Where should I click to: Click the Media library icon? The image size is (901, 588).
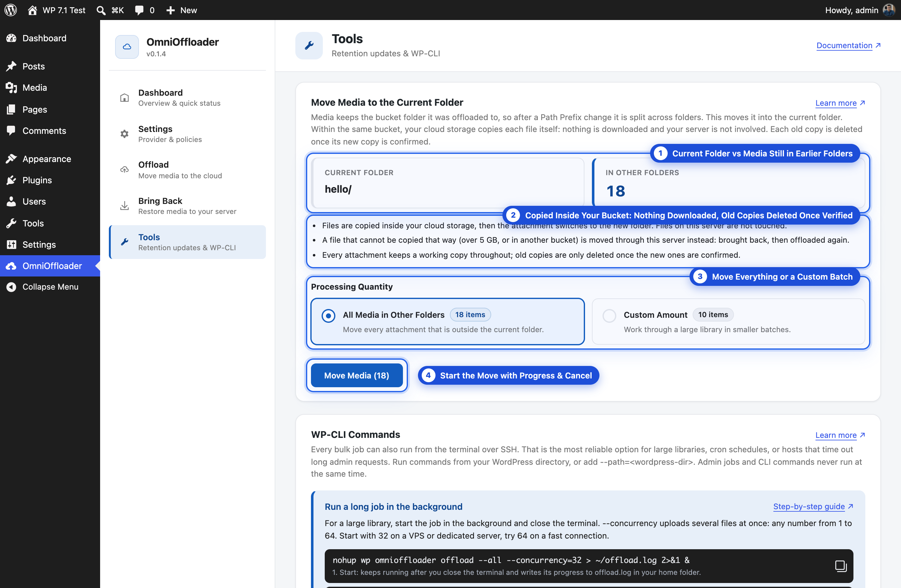11,88
